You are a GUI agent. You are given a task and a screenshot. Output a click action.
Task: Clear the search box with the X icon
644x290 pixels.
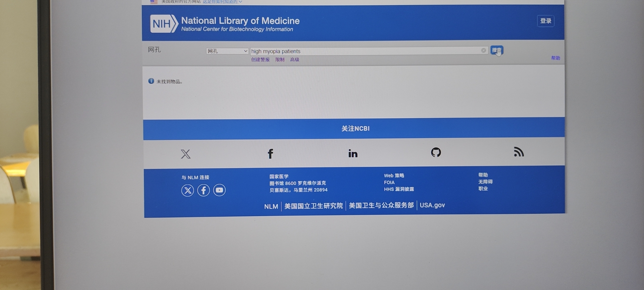coord(483,50)
